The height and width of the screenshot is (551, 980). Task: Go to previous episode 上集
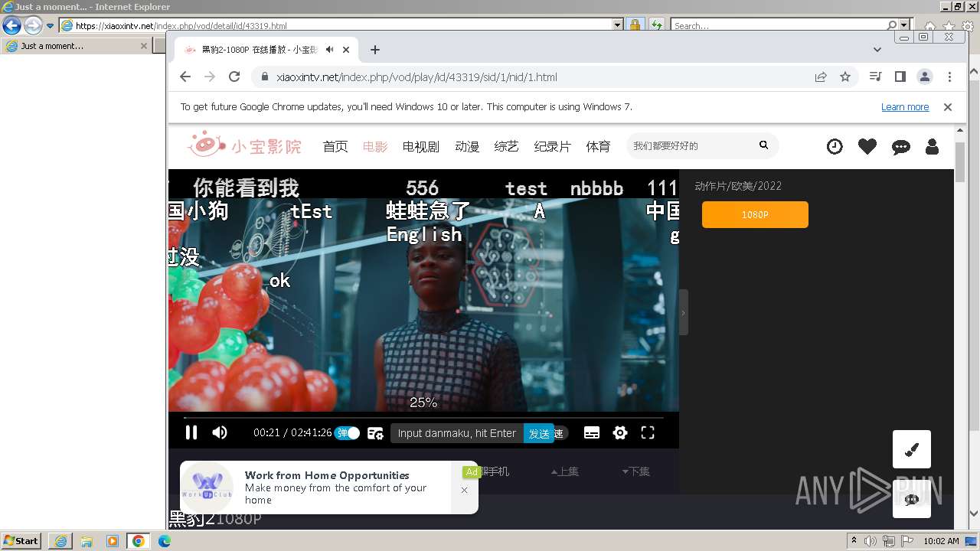(565, 471)
